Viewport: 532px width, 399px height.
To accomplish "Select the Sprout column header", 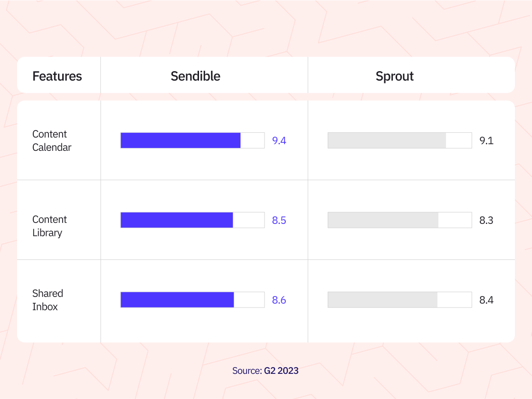I will click(x=395, y=76).
